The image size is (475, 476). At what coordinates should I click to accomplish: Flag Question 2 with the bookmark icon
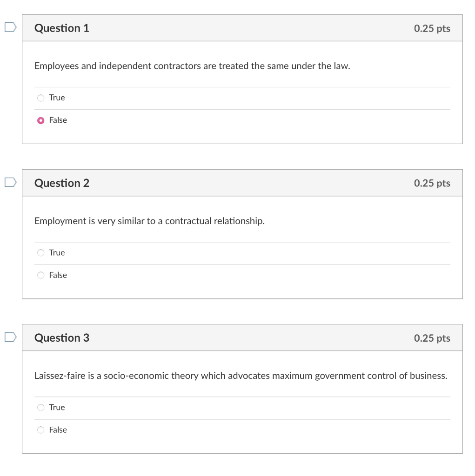[10, 182]
